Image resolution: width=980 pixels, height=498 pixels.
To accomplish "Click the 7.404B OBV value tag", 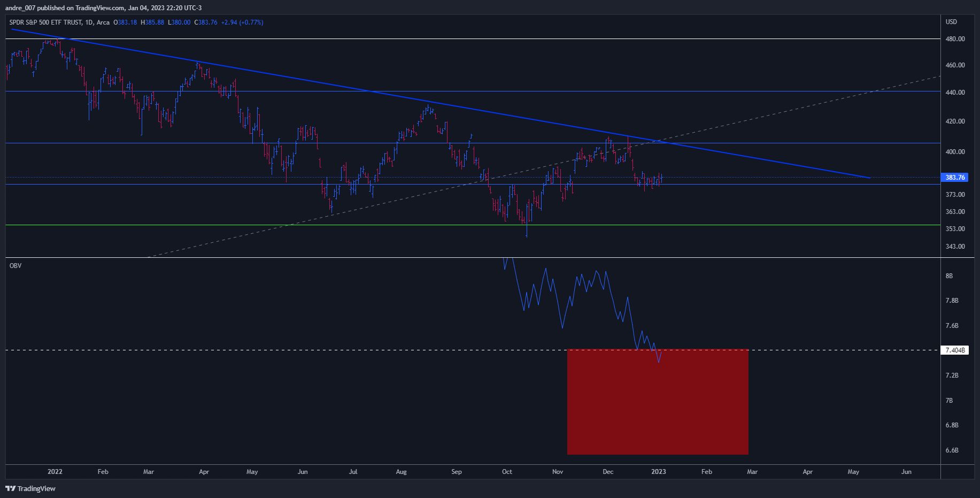I will (x=955, y=350).
